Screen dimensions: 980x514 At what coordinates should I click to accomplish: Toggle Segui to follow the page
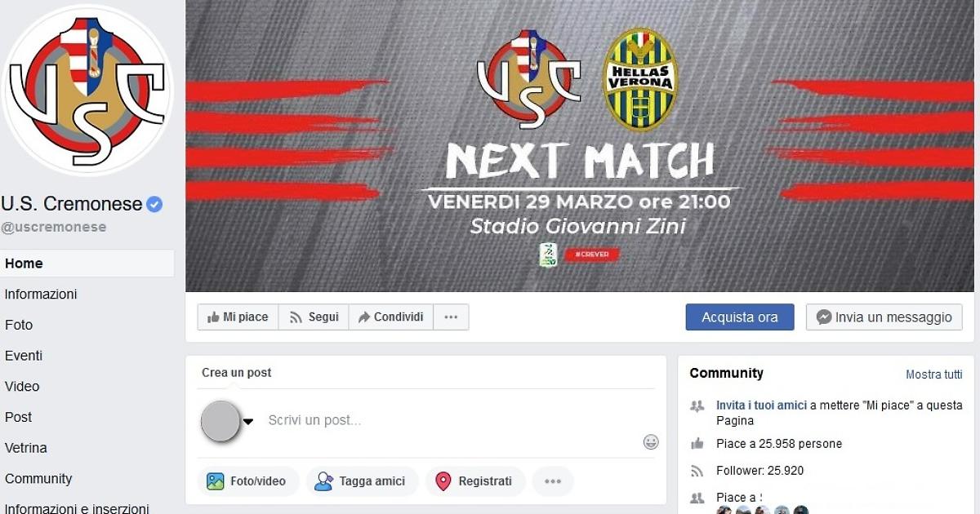click(x=314, y=317)
